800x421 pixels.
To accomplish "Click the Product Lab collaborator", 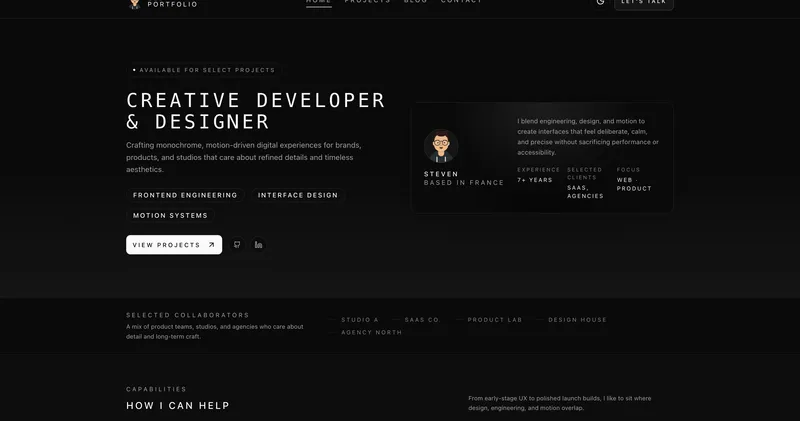I will tap(495, 320).
